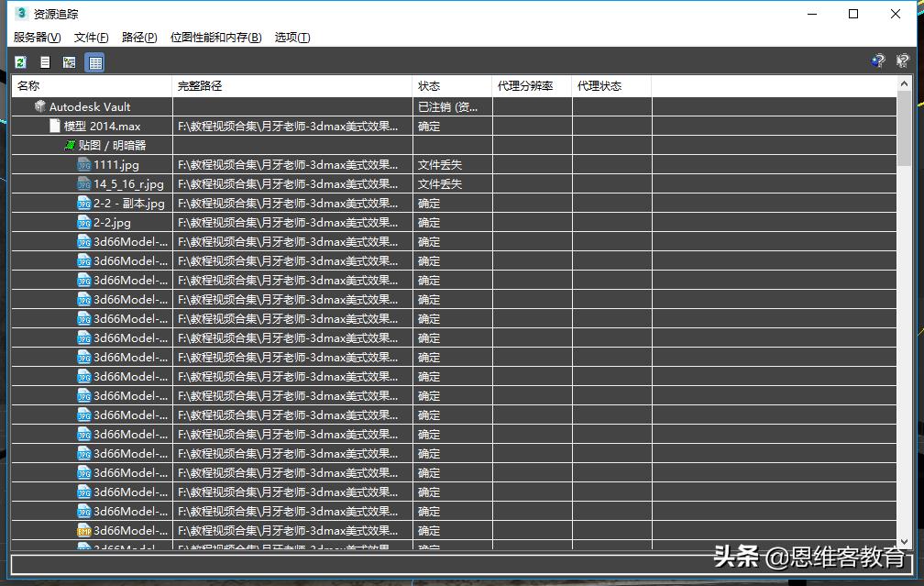Click the 代理分辨率 column header
Image resolution: width=924 pixels, height=586 pixels.
(532, 86)
